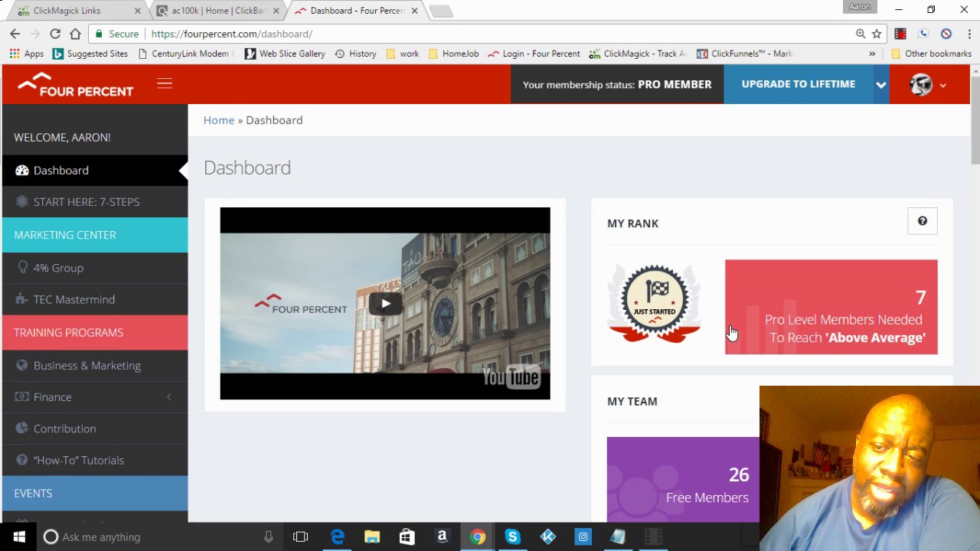Image resolution: width=980 pixels, height=551 pixels.
Task: Click UPGRADE TO LIFETIME button
Action: (799, 84)
